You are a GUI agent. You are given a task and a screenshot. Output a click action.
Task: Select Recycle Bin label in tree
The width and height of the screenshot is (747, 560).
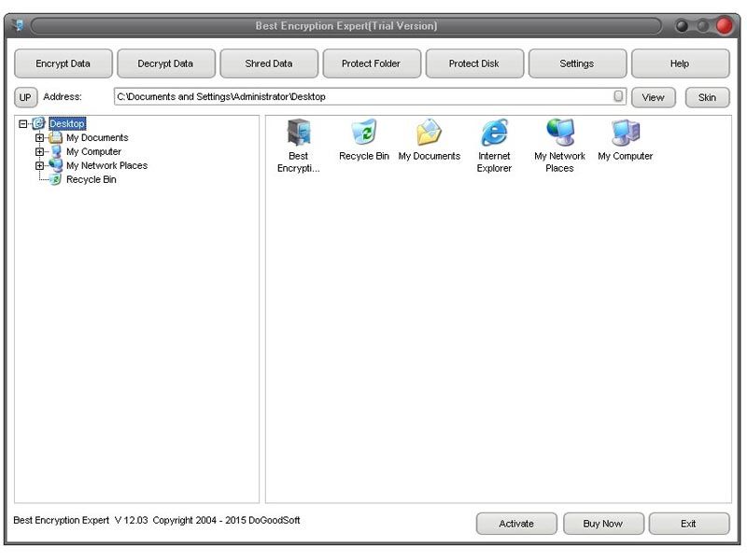pyautogui.click(x=91, y=179)
